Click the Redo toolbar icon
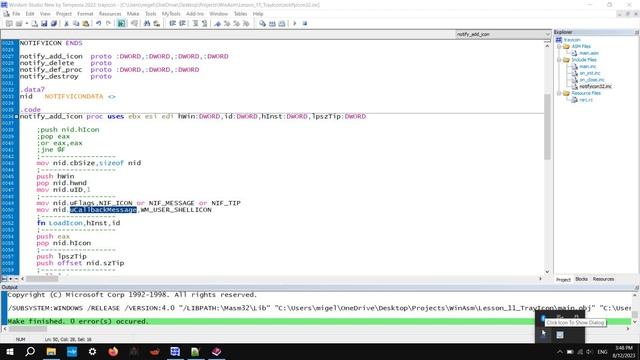Screen dimensions: 640x360 pos(108,24)
